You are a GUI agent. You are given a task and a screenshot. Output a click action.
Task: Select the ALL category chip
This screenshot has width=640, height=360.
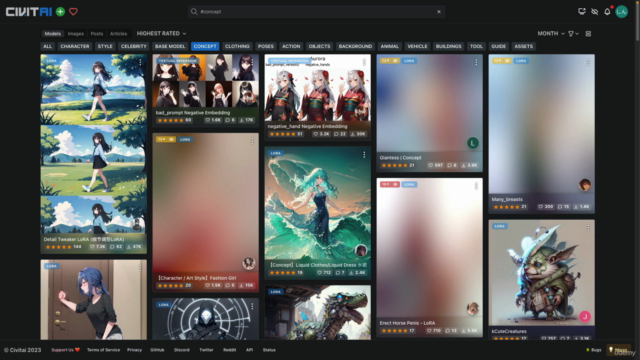pyautogui.click(x=47, y=47)
